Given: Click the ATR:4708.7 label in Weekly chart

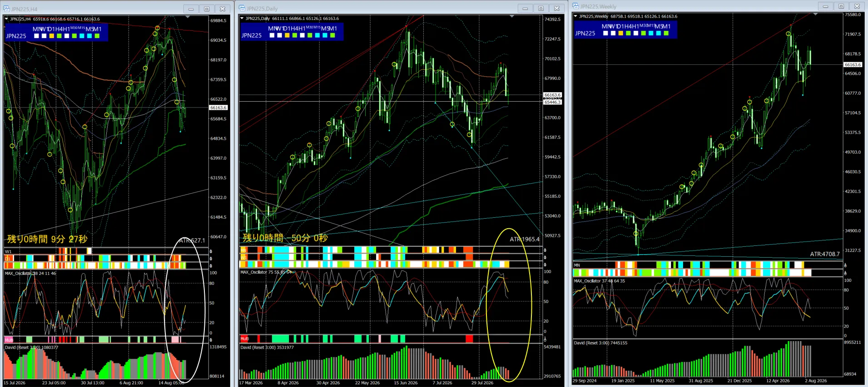Looking at the screenshot, I should coord(825,254).
